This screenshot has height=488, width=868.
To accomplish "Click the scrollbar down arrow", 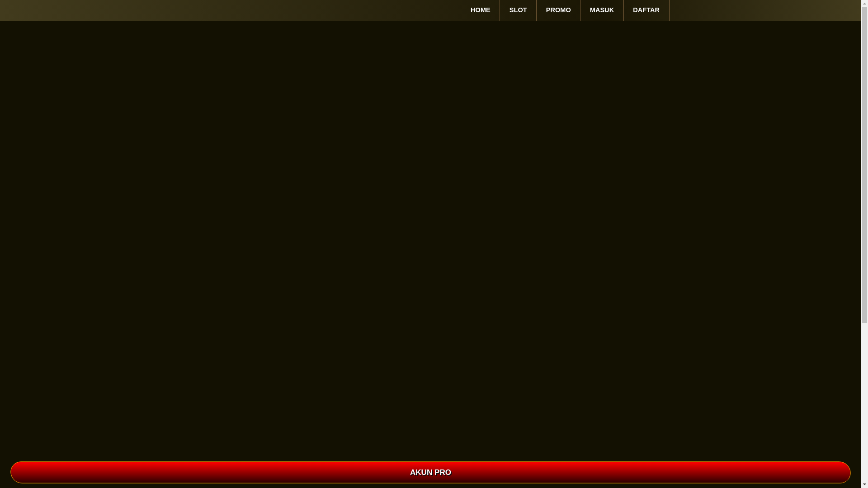I will coord(864,484).
